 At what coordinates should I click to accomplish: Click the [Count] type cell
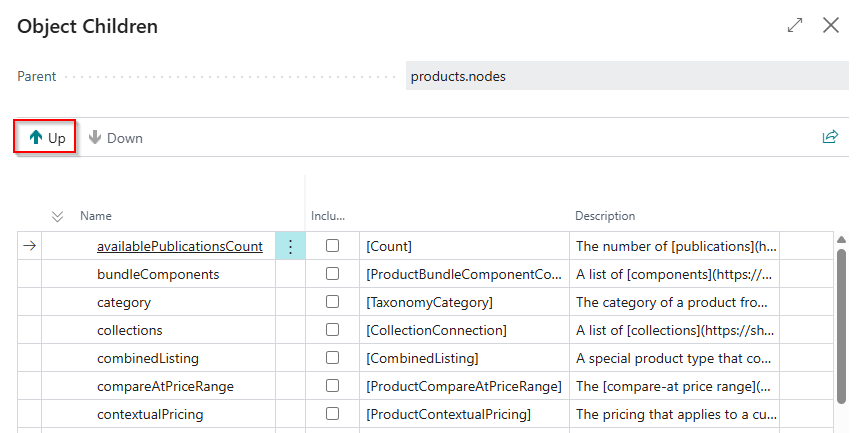click(x=465, y=246)
